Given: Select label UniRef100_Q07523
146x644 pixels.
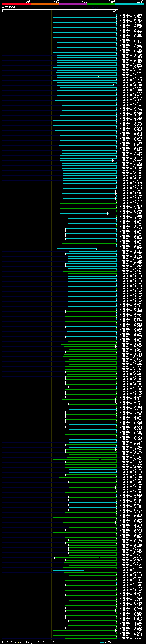Looking at the screenshot, I should point(131,608).
